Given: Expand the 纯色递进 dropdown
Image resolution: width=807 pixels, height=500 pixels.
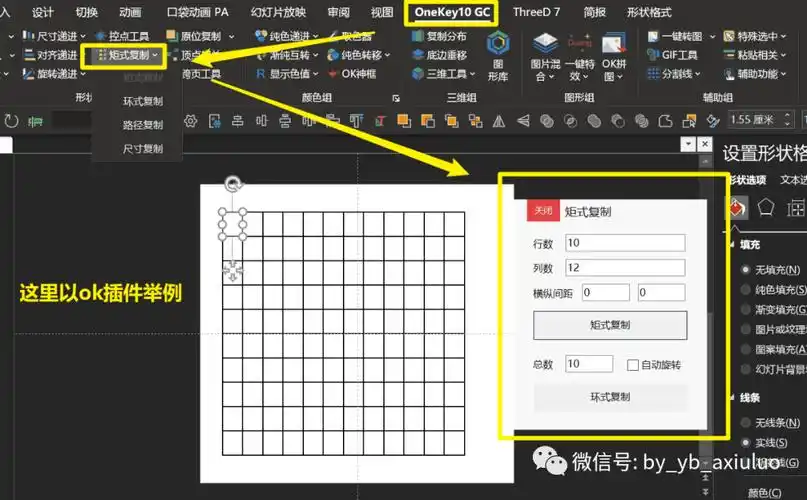Looking at the screenshot, I should tap(315, 36).
